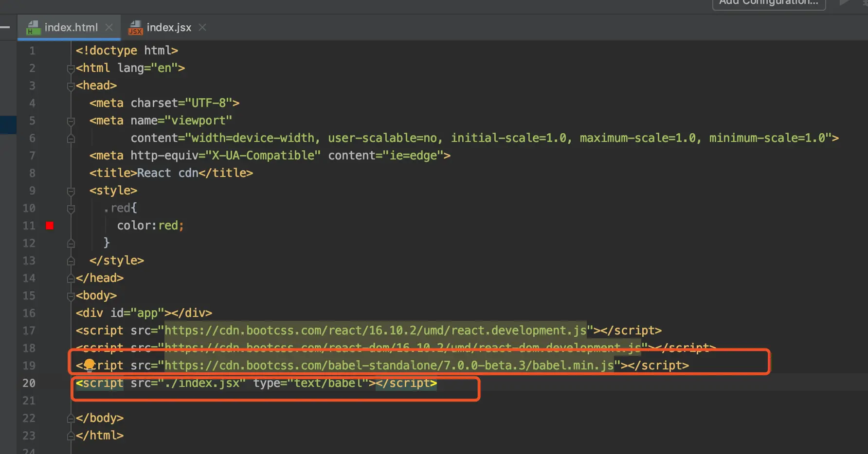Click the user-scalable=no text in content attribute

click(x=382, y=138)
